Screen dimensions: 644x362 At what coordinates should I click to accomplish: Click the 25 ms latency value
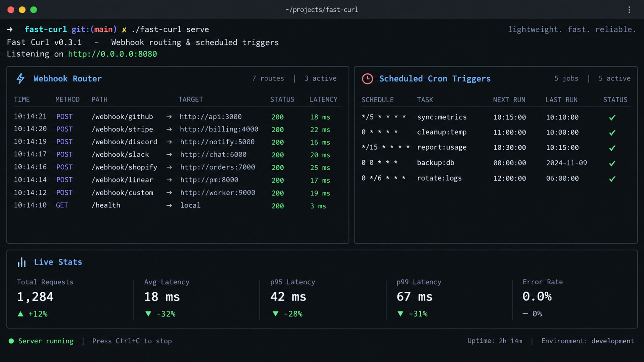(x=320, y=168)
